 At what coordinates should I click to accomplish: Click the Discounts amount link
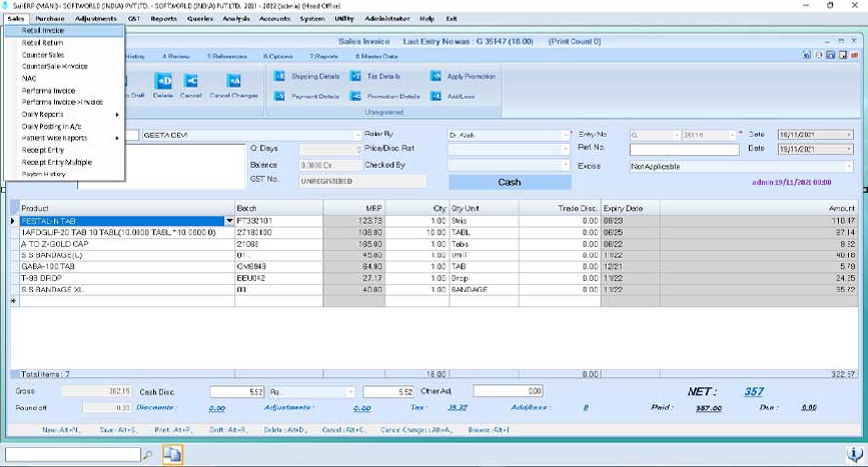[217, 409]
